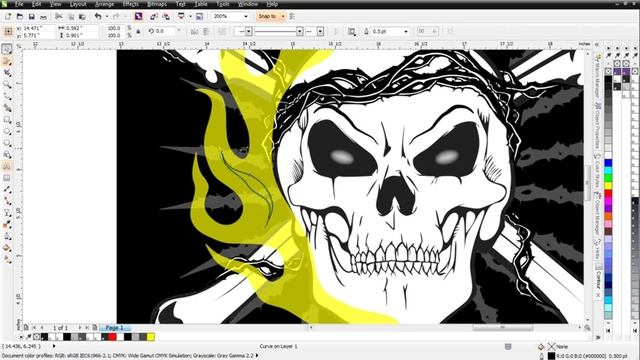Viewport: 640px width, 360px height.
Task: Toggle the lock ratio padlock
Action: pos(138,31)
